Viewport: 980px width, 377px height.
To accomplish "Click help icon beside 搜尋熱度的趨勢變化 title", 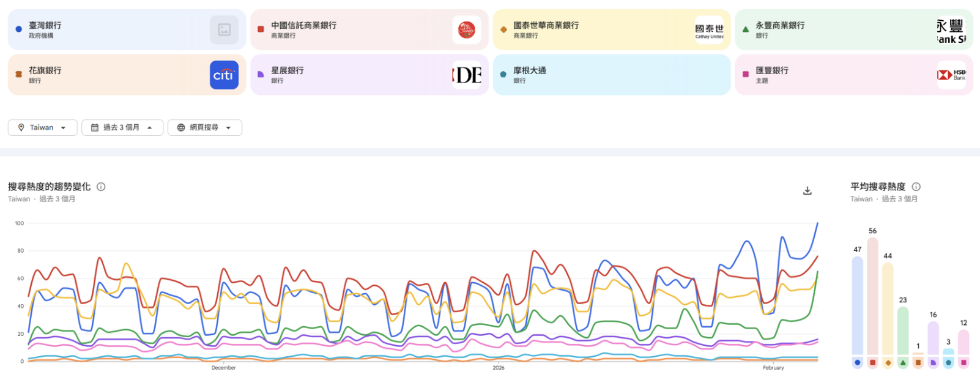I will point(101,187).
